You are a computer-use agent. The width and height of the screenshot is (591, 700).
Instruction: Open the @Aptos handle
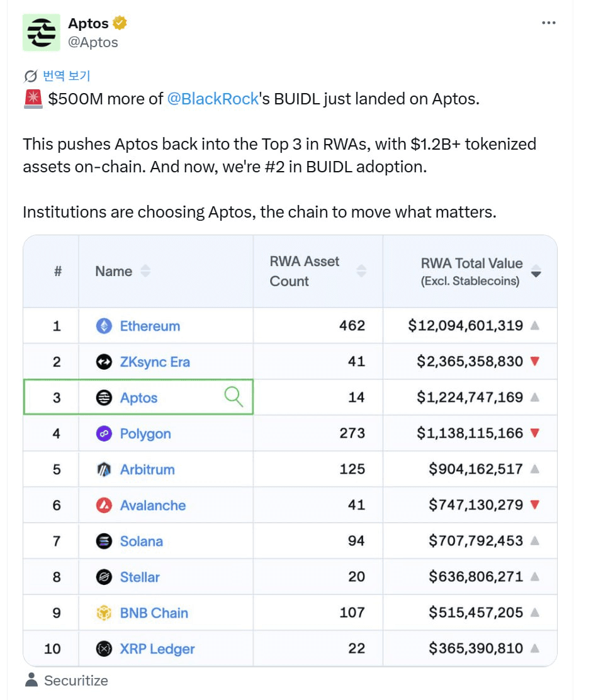[93, 42]
